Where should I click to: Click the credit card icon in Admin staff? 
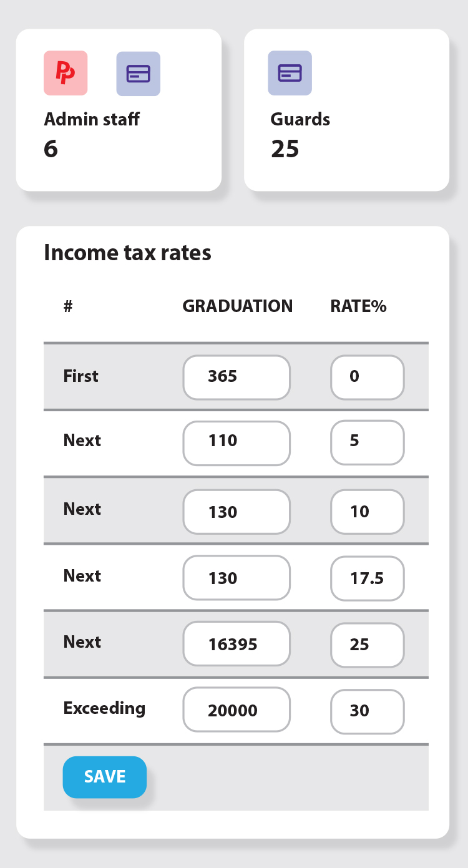click(138, 74)
